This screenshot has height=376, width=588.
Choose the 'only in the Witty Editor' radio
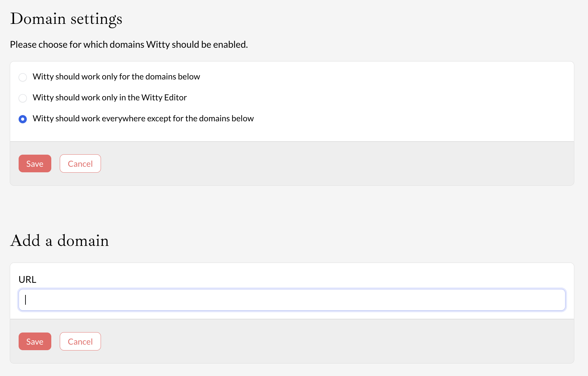(23, 98)
